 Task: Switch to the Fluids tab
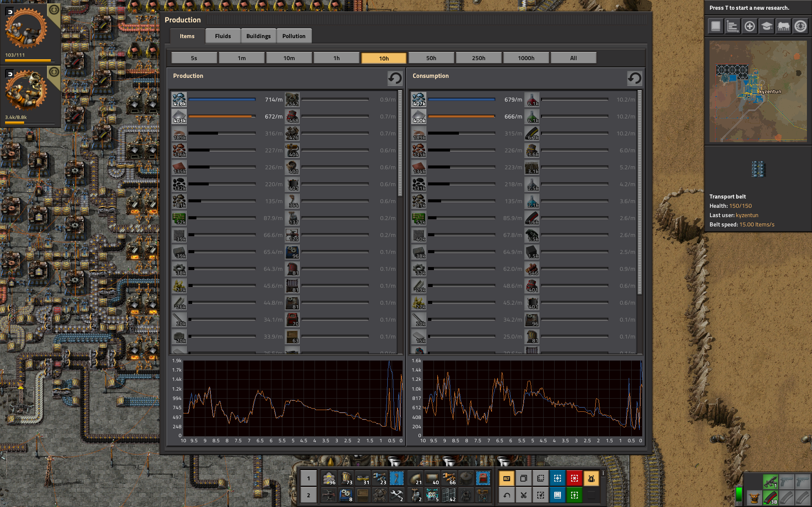223,36
